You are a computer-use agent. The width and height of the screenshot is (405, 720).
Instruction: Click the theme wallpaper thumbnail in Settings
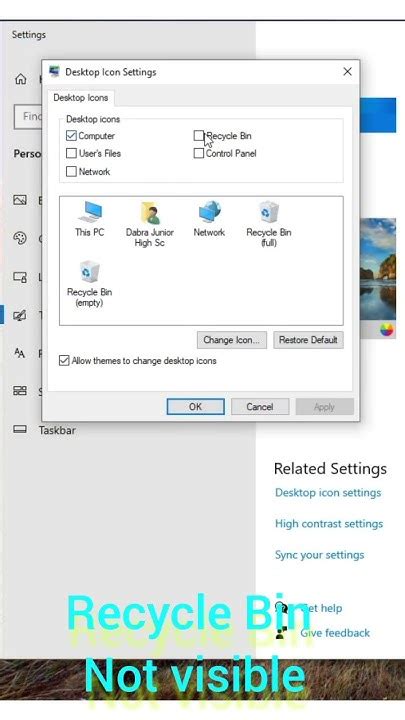pos(378,270)
